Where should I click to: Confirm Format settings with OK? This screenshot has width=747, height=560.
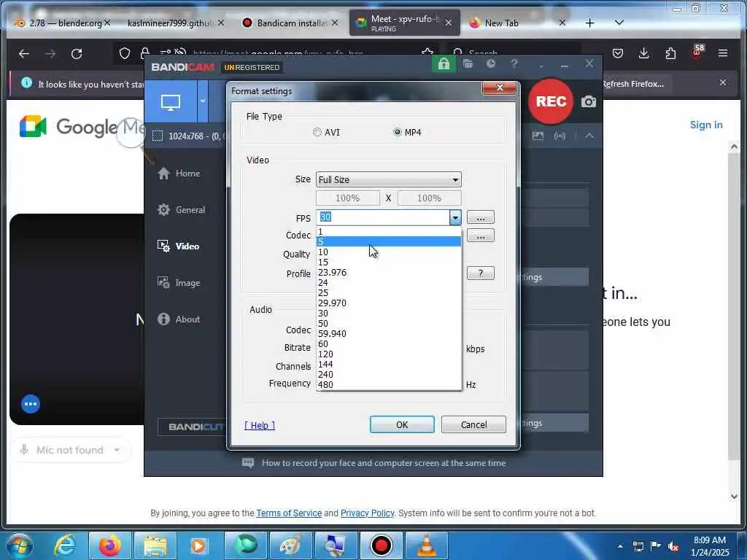point(402,425)
